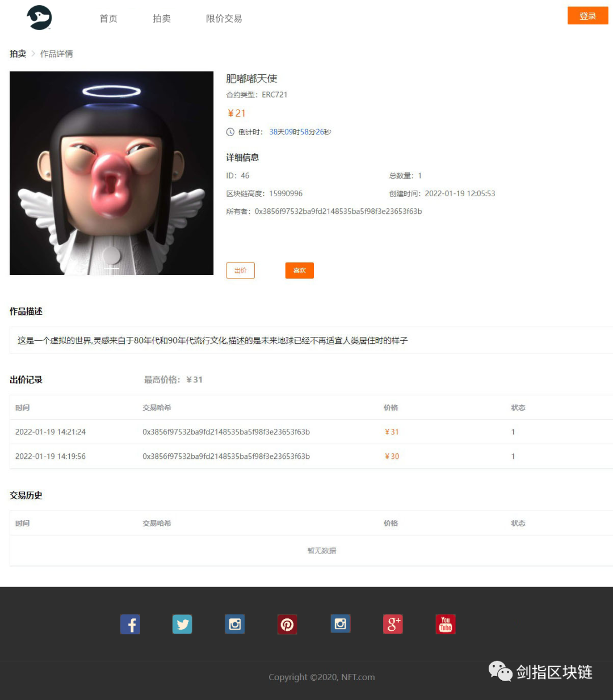Click the 拍卖 breadcrumb link
Image resolution: width=613 pixels, height=700 pixels.
pyautogui.click(x=18, y=53)
